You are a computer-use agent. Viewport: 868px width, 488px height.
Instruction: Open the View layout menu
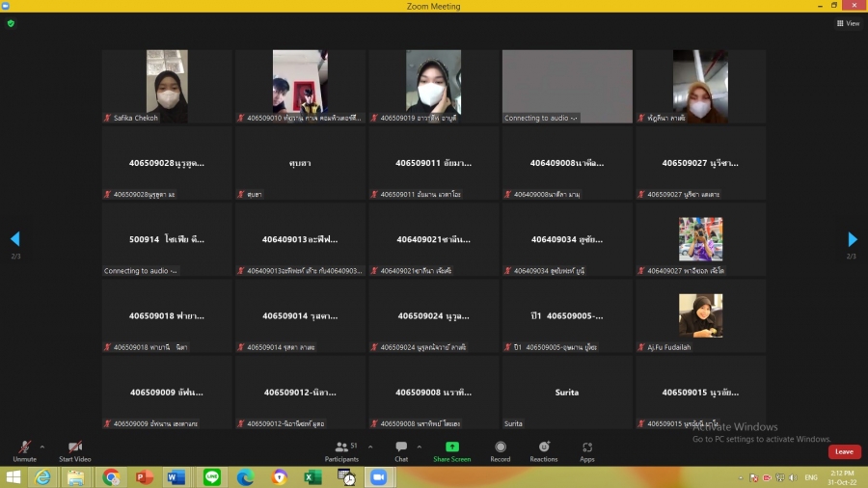(848, 23)
